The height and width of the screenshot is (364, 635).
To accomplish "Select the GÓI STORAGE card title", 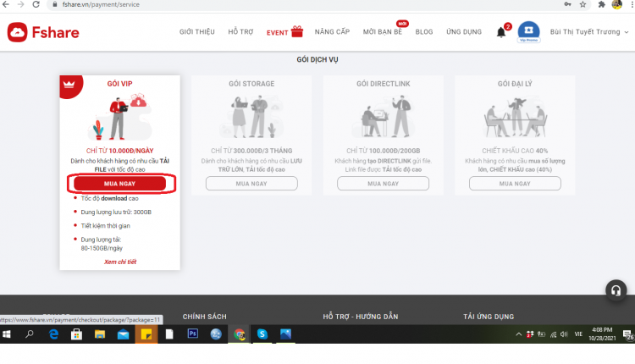I will 251,84.
